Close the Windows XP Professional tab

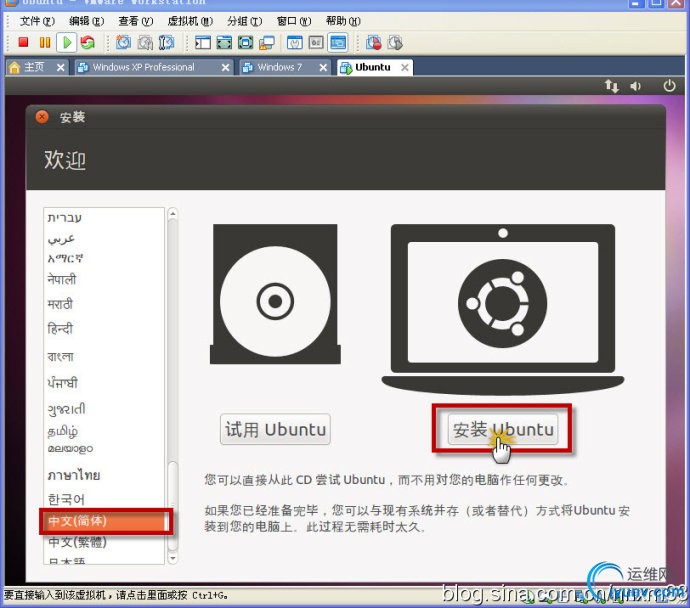tap(225, 68)
